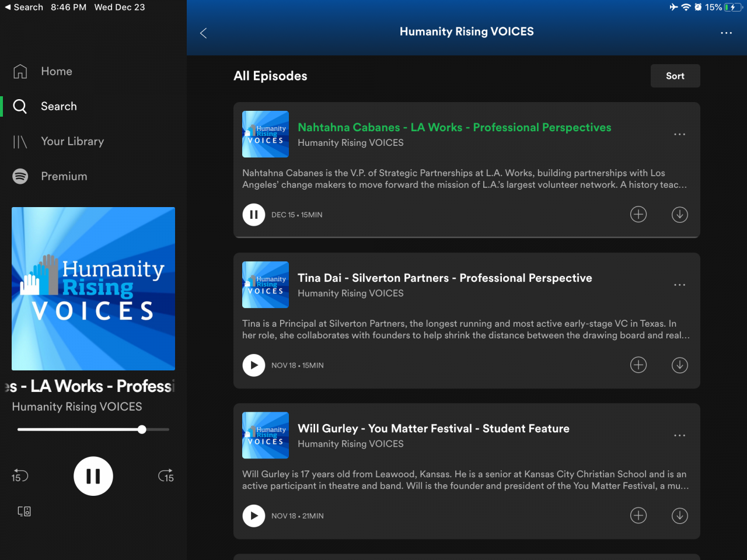Open the Nahtahna Cabanes episode title
Viewport: 747px width, 560px height.
[455, 127]
